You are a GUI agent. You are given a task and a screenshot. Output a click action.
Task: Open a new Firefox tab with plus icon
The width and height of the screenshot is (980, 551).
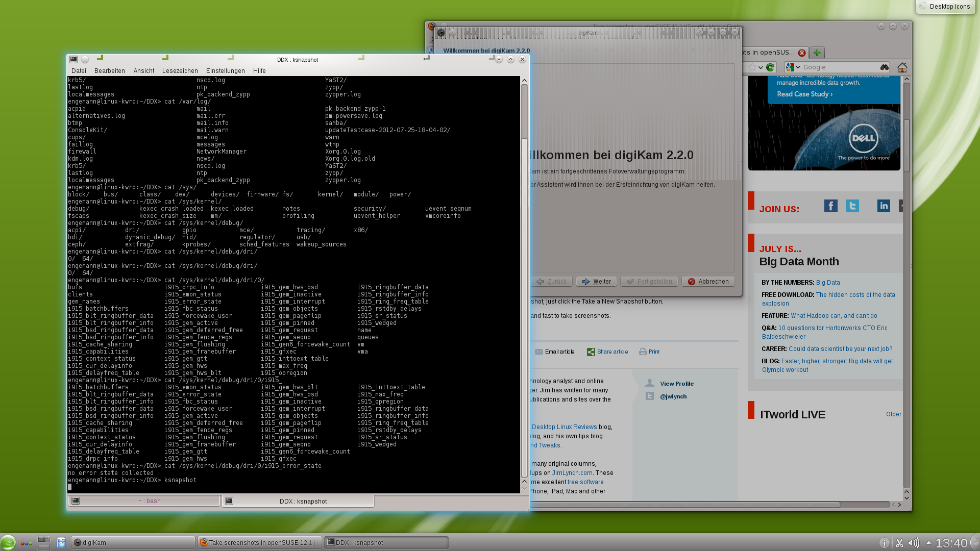click(x=817, y=53)
